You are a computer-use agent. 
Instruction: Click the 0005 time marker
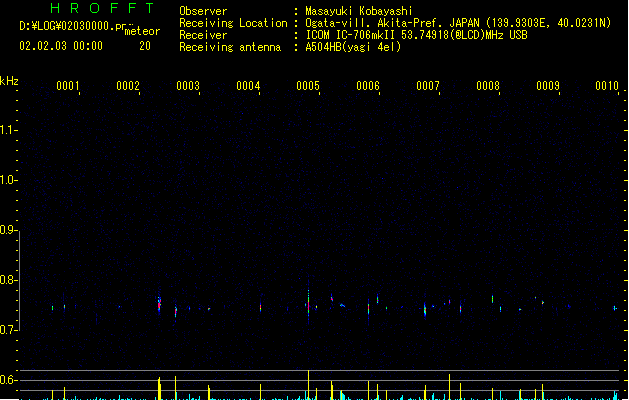(x=308, y=86)
